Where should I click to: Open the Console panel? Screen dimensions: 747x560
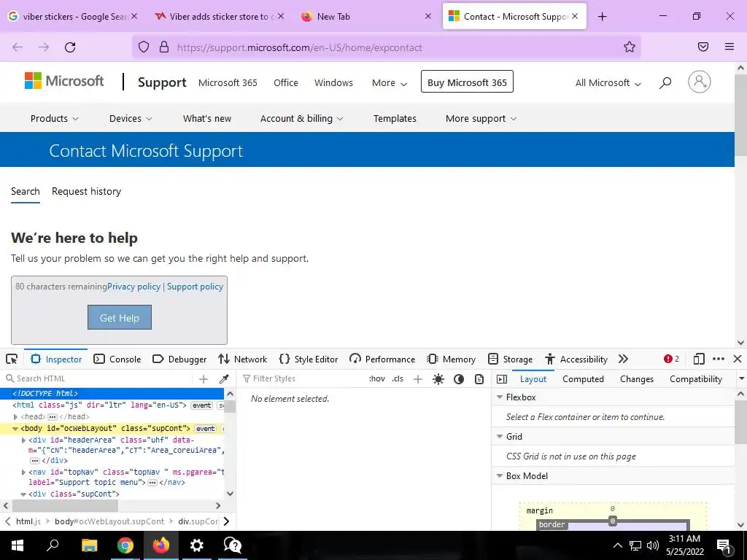tap(117, 359)
